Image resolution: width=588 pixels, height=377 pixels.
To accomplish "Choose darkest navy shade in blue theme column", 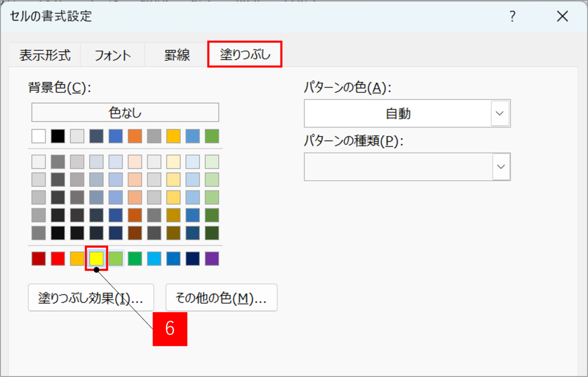I will (x=116, y=233).
